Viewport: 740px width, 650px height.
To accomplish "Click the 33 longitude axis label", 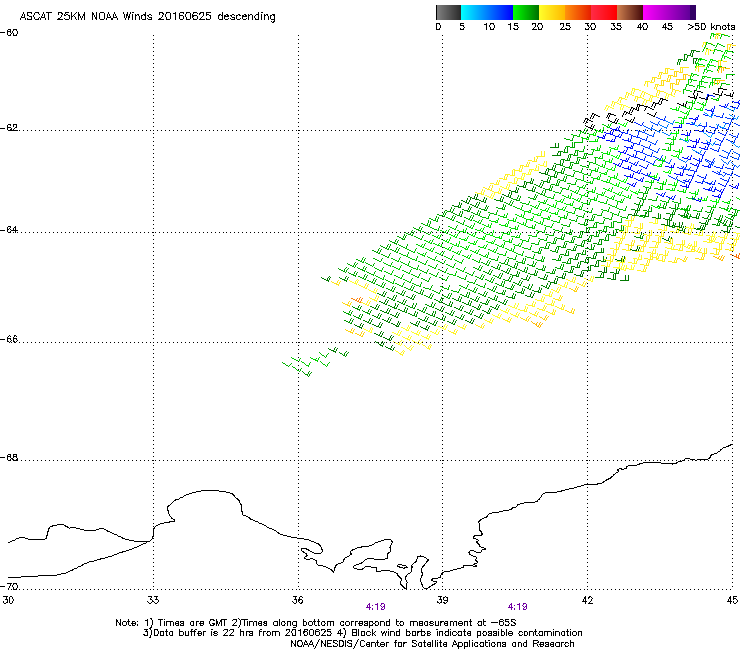I will (x=153, y=600).
